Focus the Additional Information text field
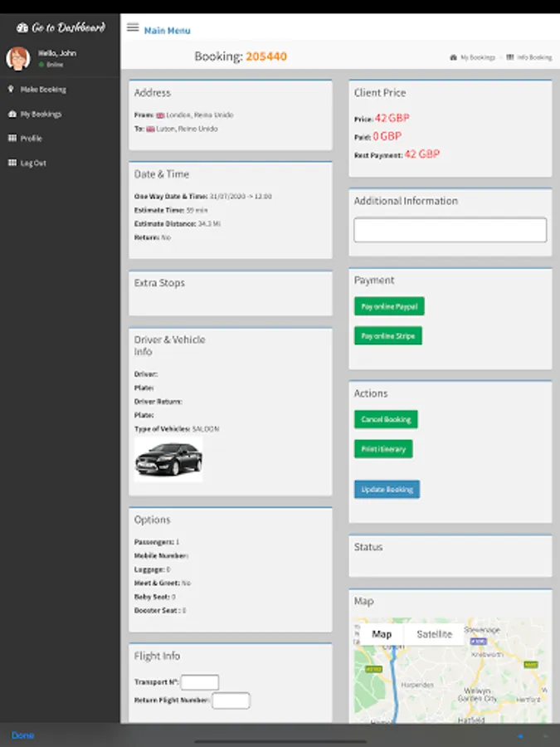Image resolution: width=560 pixels, height=747 pixels. point(450,230)
